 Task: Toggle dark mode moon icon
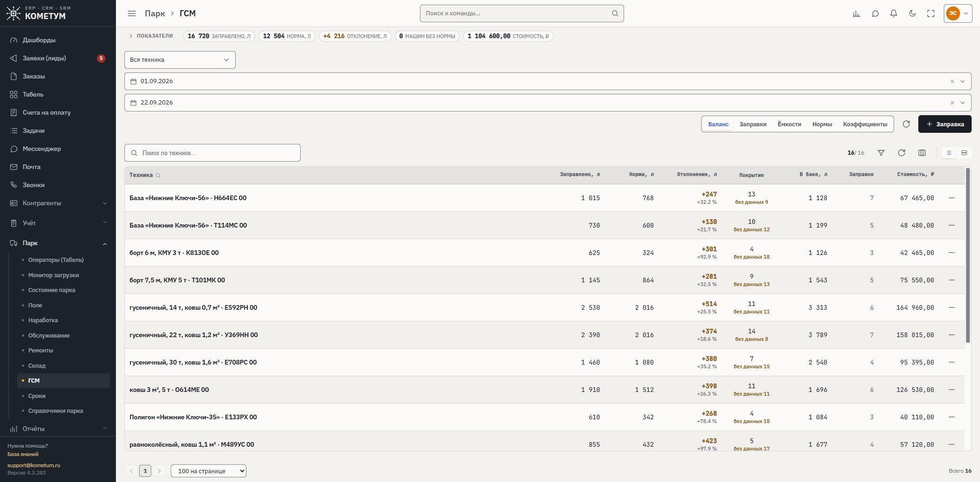click(912, 13)
